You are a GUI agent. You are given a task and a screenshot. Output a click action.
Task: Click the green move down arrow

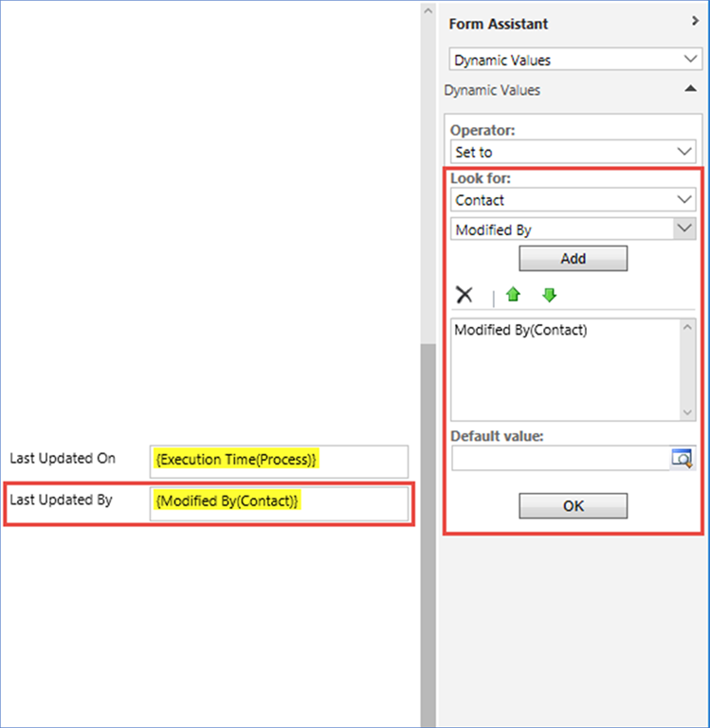click(x=549, y=295)
